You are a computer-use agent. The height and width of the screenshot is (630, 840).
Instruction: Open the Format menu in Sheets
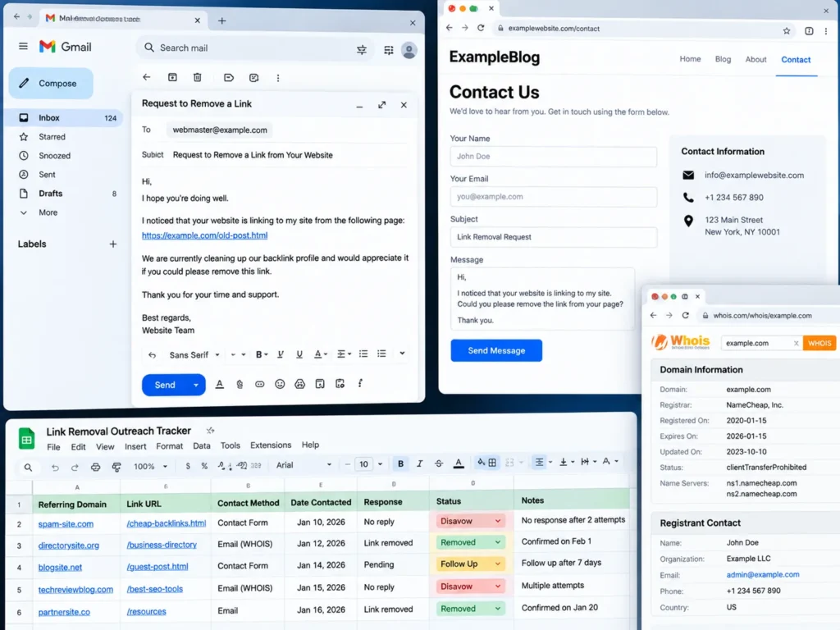[x=169, y=446]
